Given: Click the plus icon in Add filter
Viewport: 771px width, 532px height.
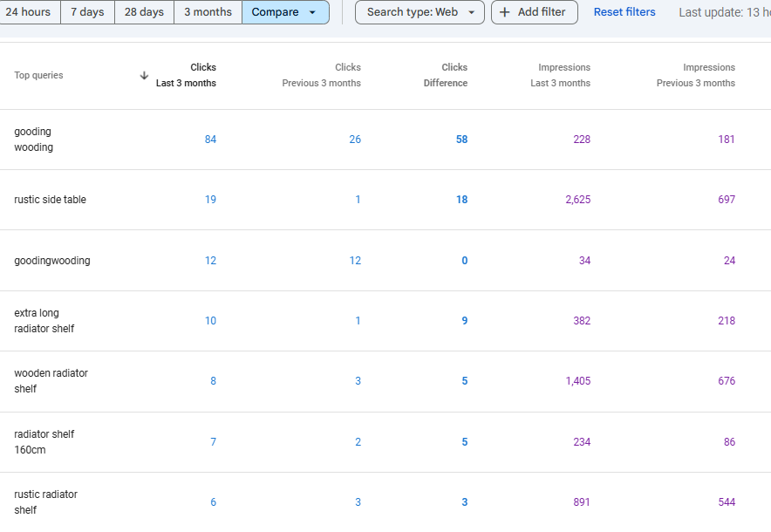Looking at the screenshot, I should [x=504, y=12].
